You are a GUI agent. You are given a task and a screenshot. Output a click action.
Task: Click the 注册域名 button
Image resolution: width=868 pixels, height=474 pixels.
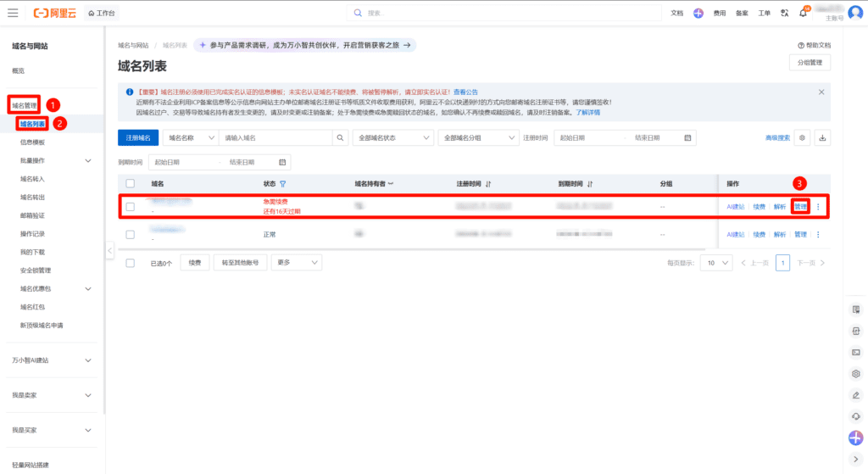pyautogui.click(x=138, y=138)
